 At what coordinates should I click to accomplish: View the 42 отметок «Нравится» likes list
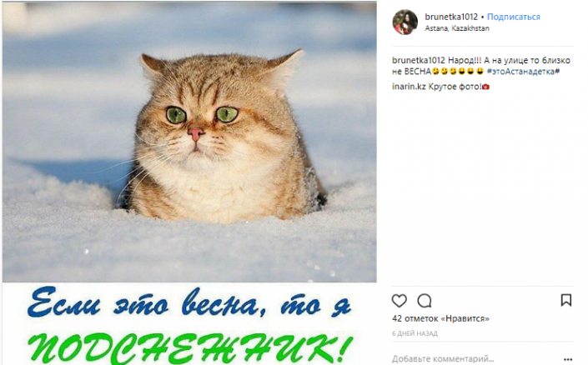coord(440,318)
